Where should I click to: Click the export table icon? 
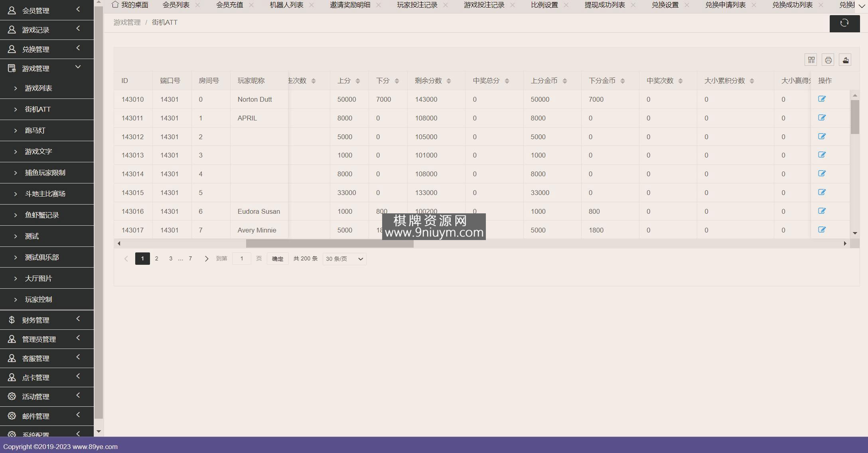(x=845, y=60)
